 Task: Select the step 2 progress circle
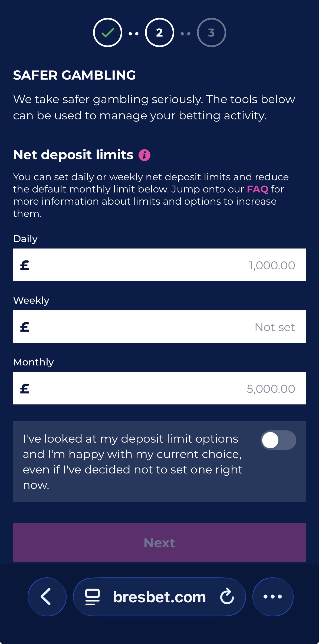click(x=160, y=32)
